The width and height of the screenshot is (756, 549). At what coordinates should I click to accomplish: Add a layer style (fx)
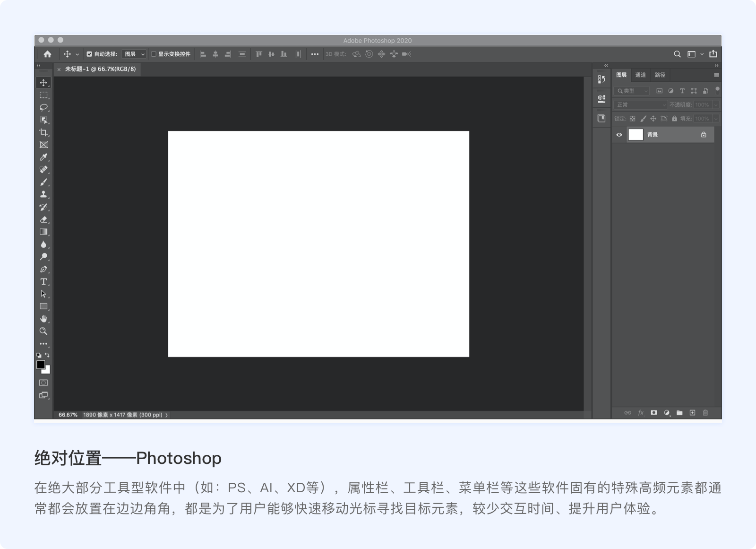pyautogui.click(x=641, y=413)
